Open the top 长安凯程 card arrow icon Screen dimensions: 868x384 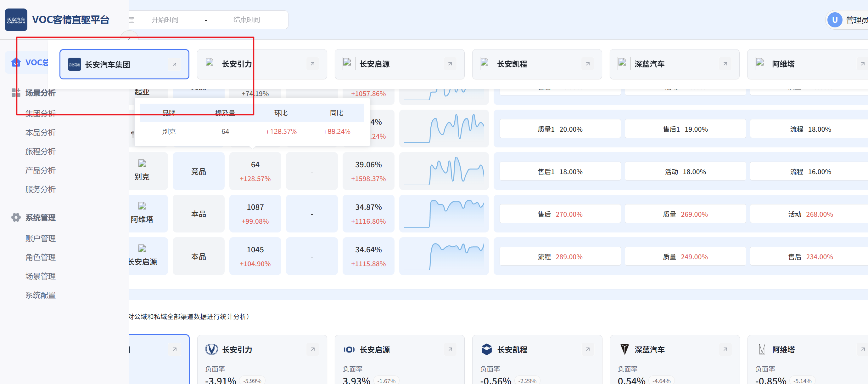[588, 64]
